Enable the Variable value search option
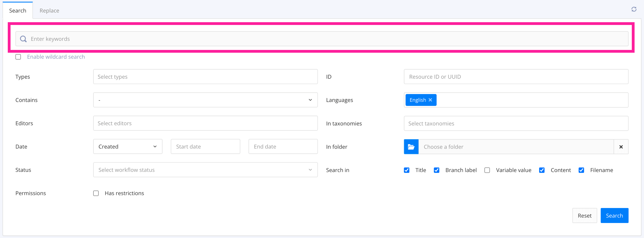Screen dimensions: 644x238 (487, 170)
